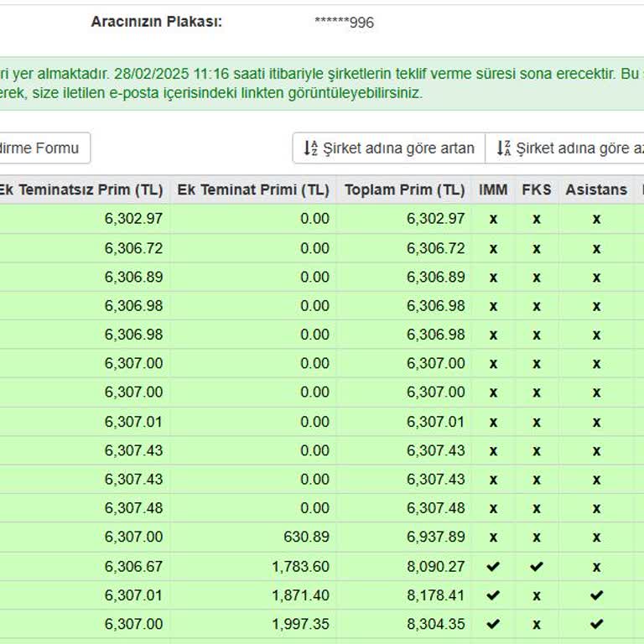Screen dimensions: 644x644
Task: Click the Şirket adına göre azalan sort button
Action: tap(569, 148)
